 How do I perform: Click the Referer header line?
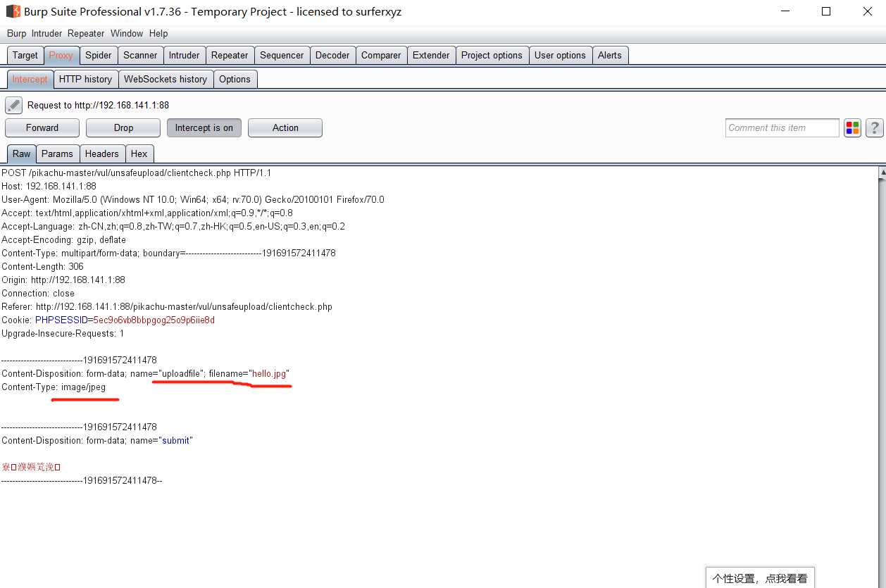point(167,306)
